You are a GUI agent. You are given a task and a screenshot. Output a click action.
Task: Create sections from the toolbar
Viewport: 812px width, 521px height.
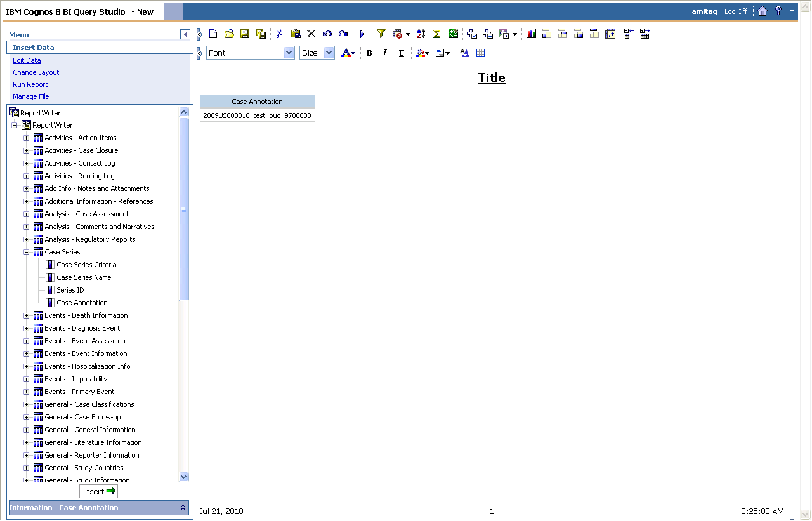pyautogui.click(x=594, y=34)
